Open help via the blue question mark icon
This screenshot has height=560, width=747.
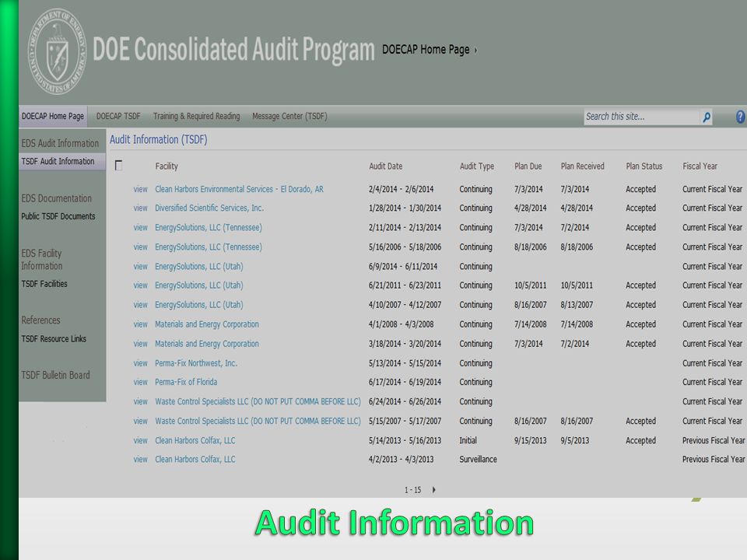click(740, 117)
